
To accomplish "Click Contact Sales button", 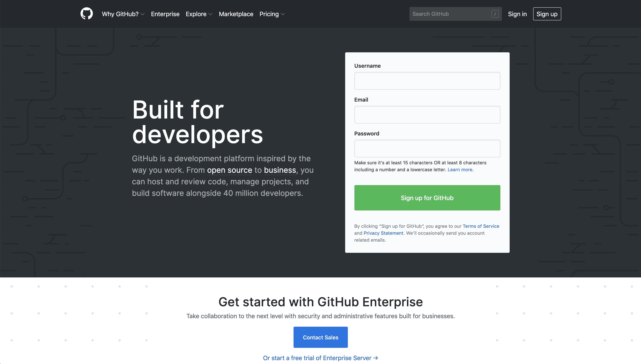I will (x=320, y=337).
